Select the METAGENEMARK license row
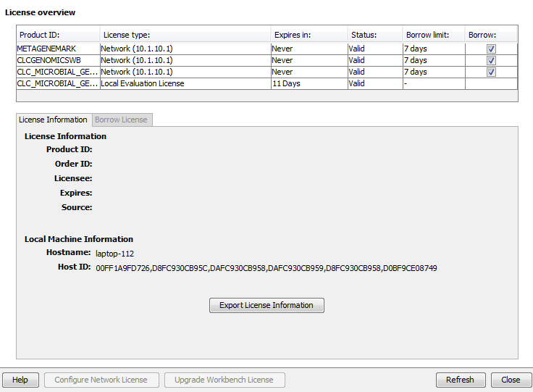The image size is (533, 392). (x=58, y=49)
